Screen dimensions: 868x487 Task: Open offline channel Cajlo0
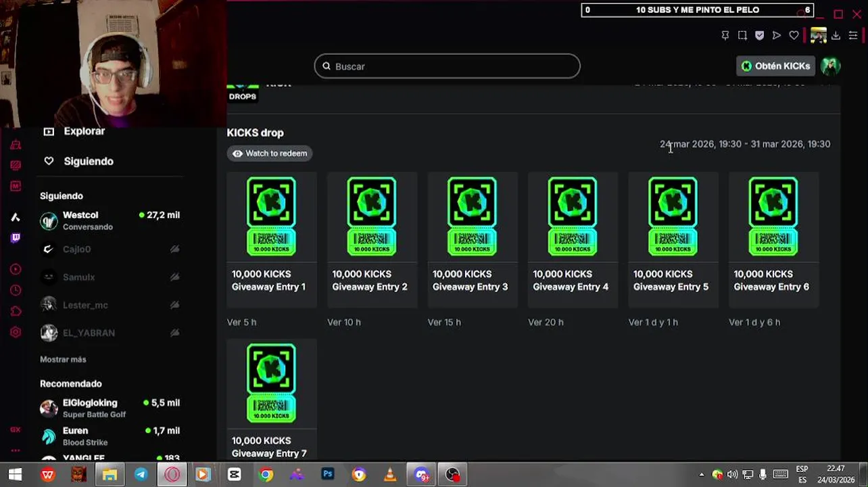tap(110, 249)
